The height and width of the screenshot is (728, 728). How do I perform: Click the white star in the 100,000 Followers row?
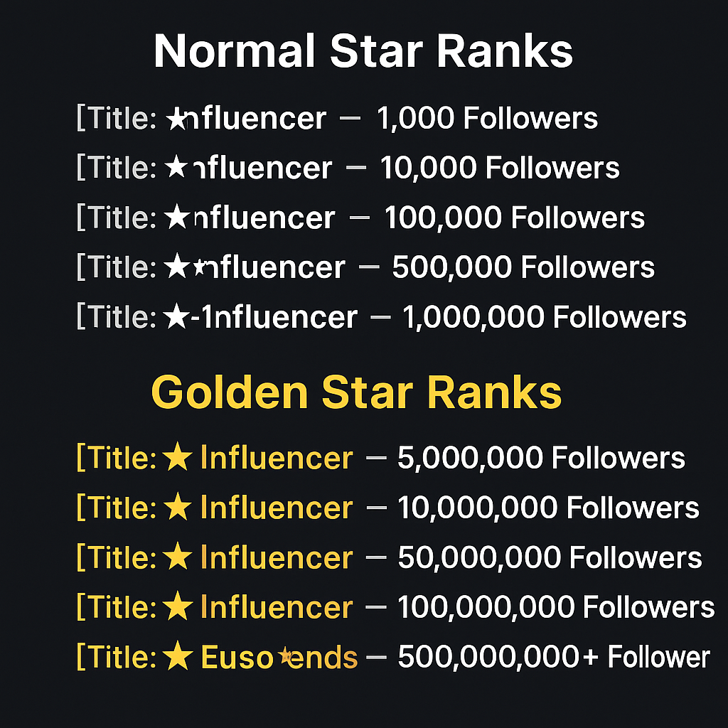(x=177, y=217)
